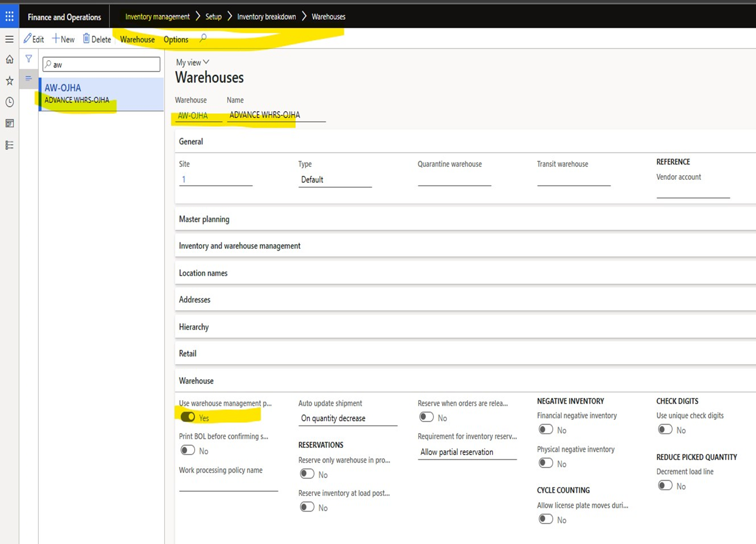Open Auto update shipment dropdown
756x544 pixels.
coord(348,419)
